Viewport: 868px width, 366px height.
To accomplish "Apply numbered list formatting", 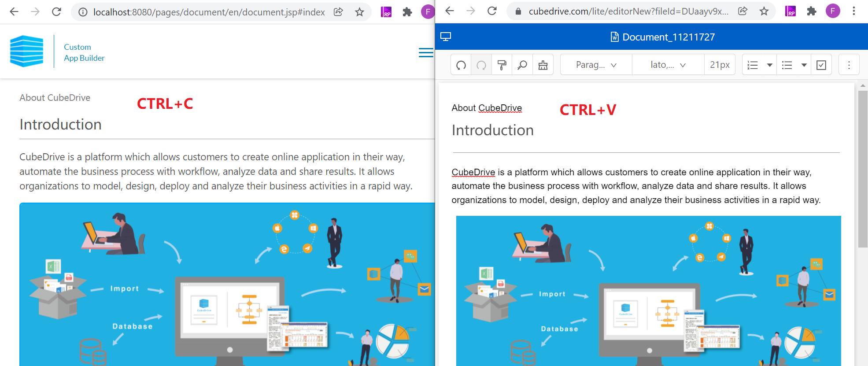I will pos(753,65).
